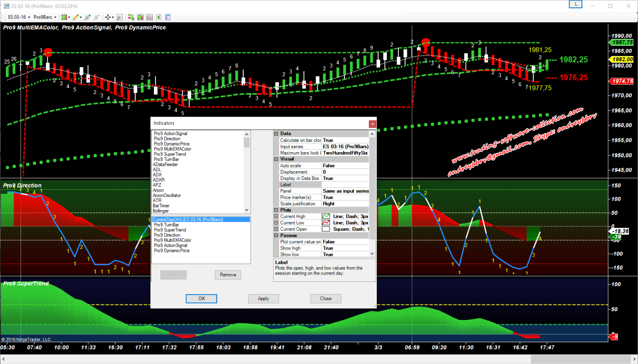Open the strategies dollar-sign icon
The width and height of the screenshot is (638, 364).
[x=159, y=17]
